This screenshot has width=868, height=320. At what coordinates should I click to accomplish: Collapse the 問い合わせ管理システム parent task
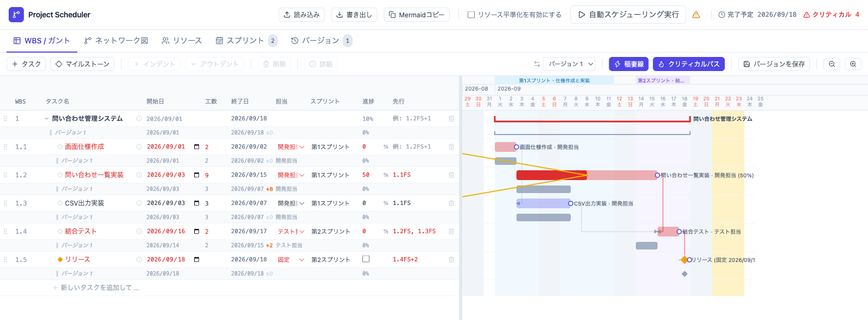coord(47,118)
